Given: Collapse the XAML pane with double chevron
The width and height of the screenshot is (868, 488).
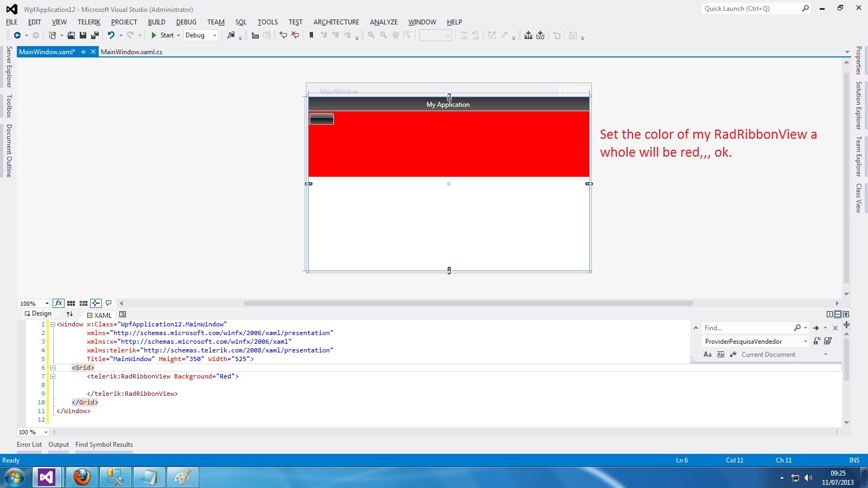Looking at the screenshot, I should click(846, 314).
